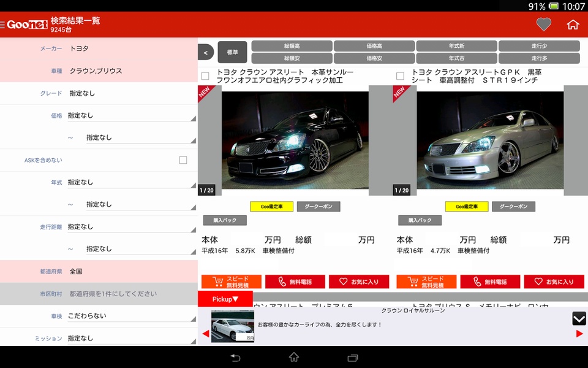Open favorites via the heart icon in header
The width and height of the screenshot is (588, 368).
[x=543, y=25]
